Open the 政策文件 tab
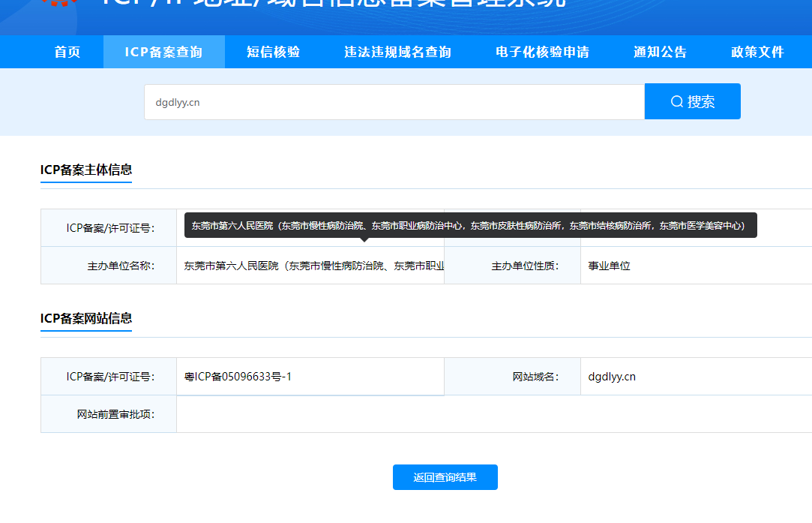This screenshot has height=523, width=812. pyautogui.click(x=757, y=52)
